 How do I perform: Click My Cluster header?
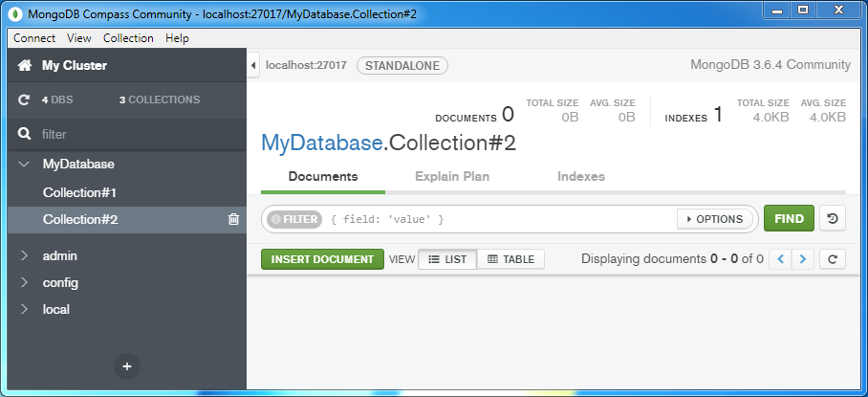75,66
